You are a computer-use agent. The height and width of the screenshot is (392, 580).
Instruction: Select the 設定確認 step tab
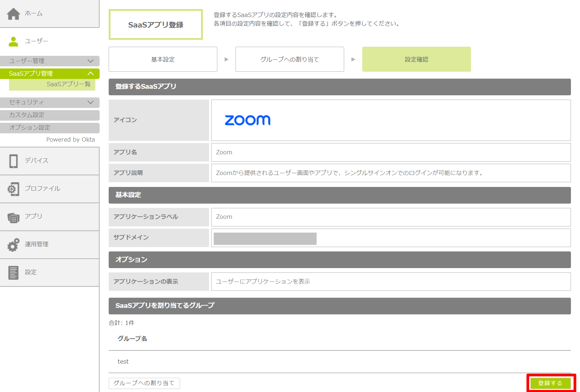417,59
